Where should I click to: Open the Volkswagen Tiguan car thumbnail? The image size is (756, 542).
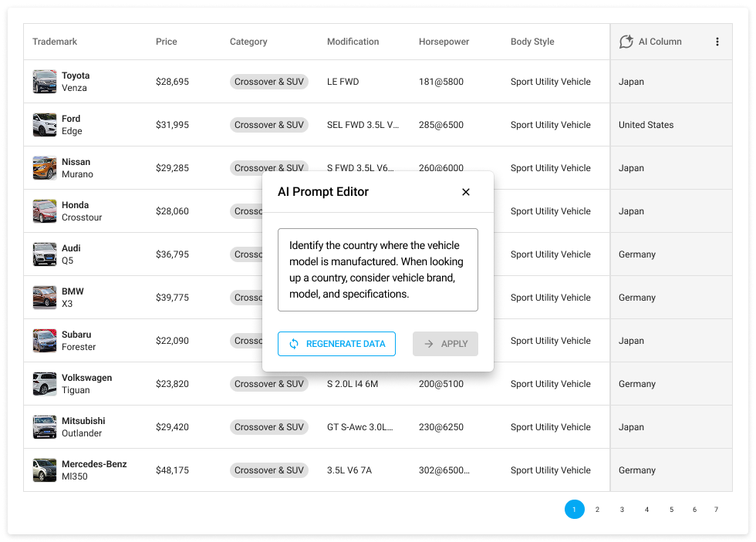tap(45, 383)
